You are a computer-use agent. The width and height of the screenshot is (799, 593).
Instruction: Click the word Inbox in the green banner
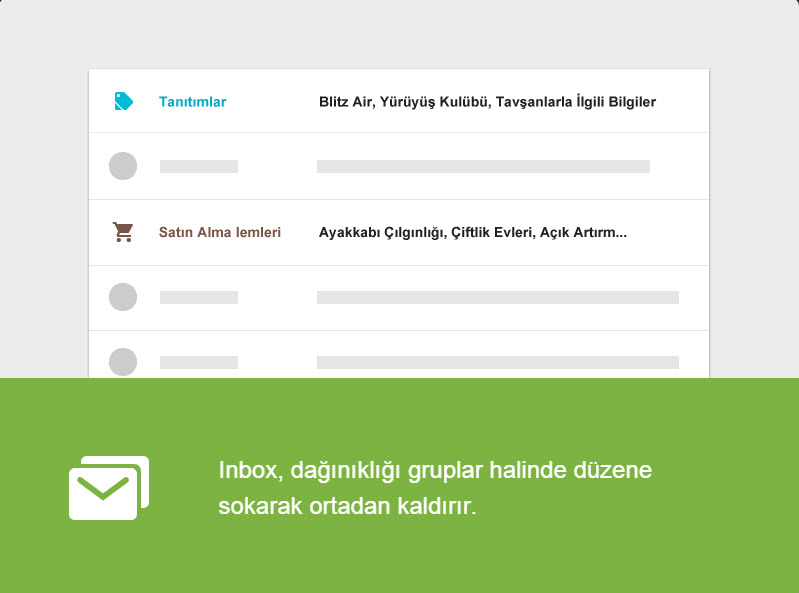pyautogui.click(x=248, y=470)
